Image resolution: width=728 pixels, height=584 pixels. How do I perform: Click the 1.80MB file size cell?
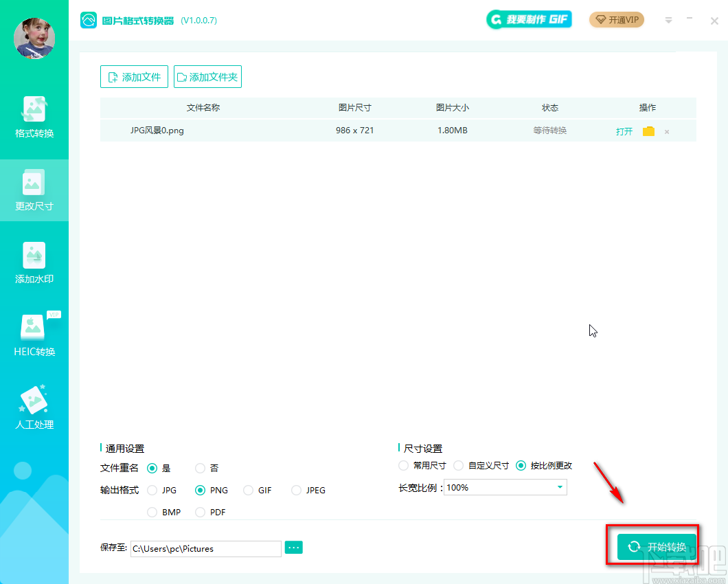click(x=452, y=131)
